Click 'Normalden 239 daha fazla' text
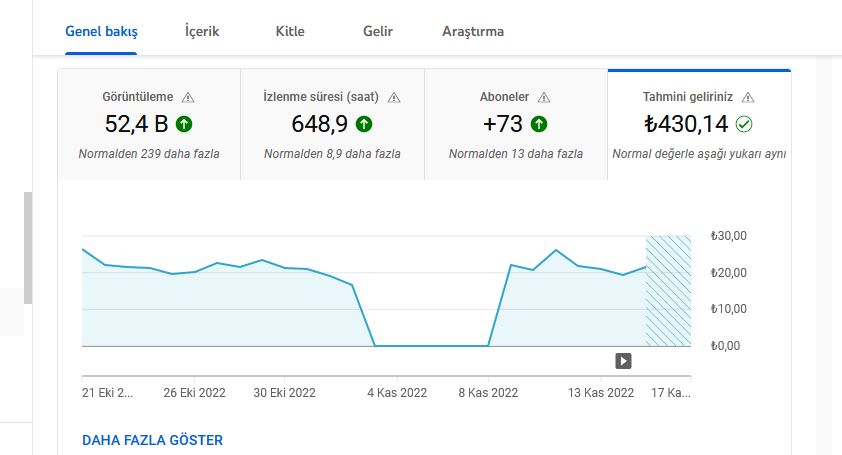This screenshot has width=842, height=455. (149, 154)
